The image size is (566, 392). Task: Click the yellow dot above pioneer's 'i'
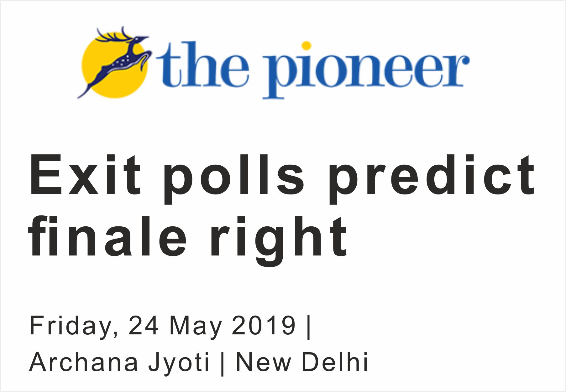point(306,46)
